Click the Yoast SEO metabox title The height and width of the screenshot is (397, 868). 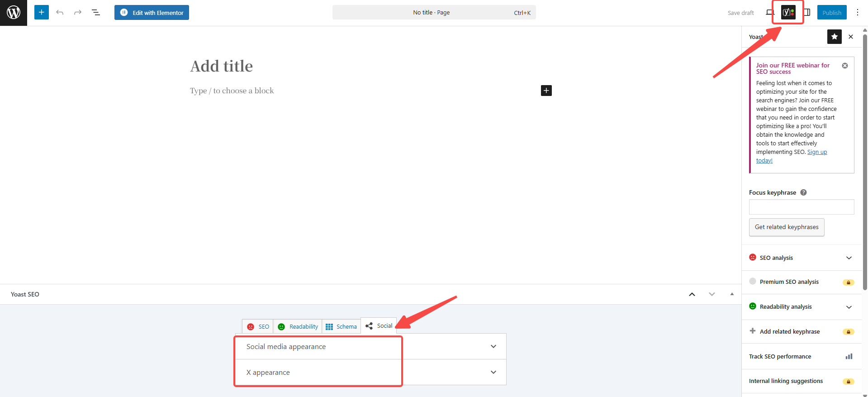[25, 294]
